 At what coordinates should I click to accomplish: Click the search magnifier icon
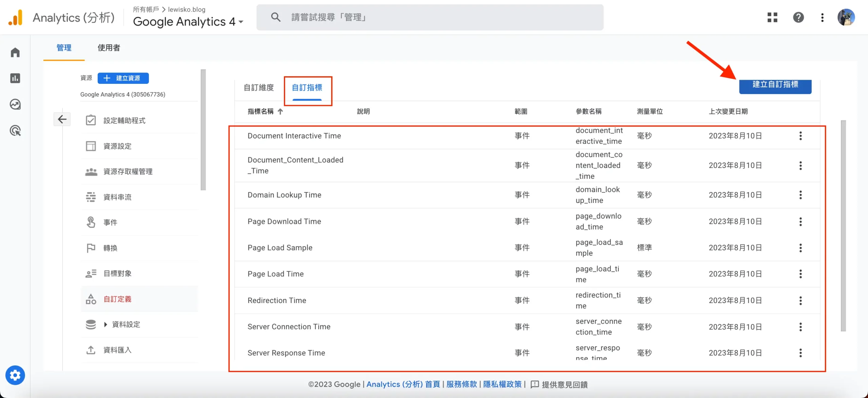click(276, 17)
